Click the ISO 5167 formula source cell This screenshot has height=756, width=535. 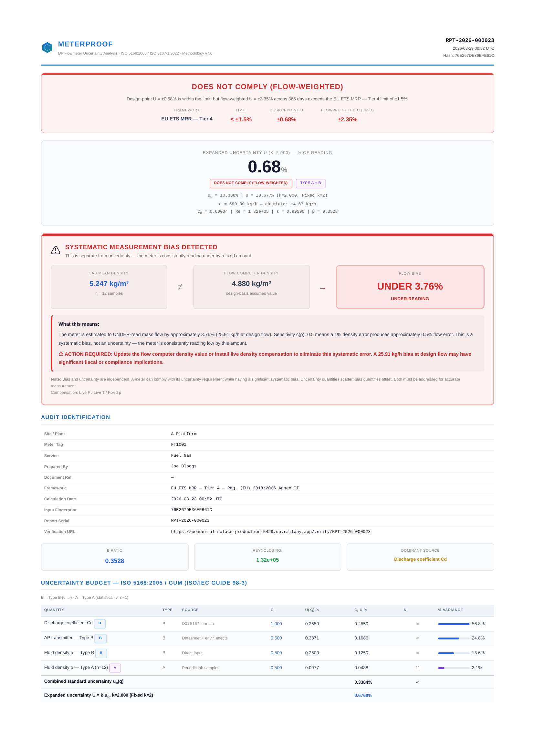(x=198, y=624)
